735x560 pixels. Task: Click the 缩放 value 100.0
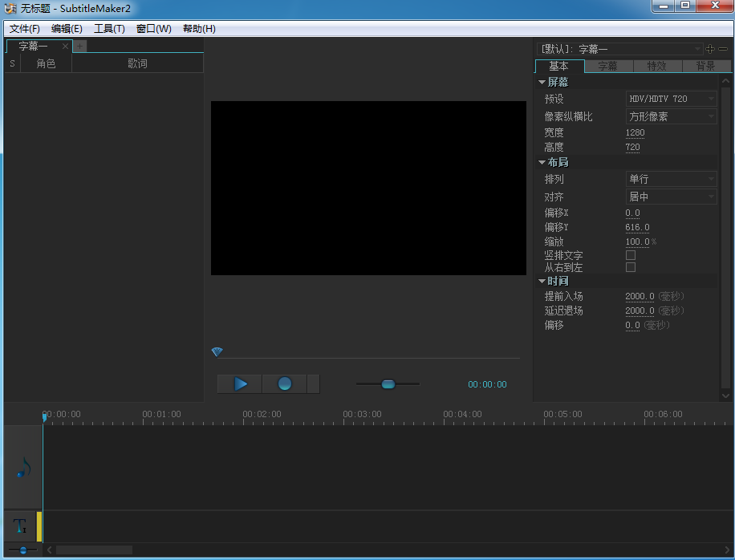637,241
